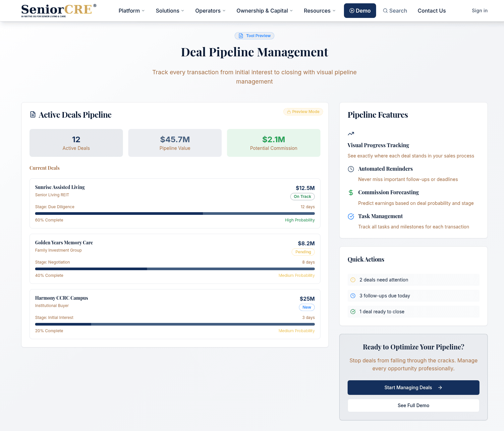
Task: Click the High Probability label
Action: pyautogui.click(x=300, y=220)
